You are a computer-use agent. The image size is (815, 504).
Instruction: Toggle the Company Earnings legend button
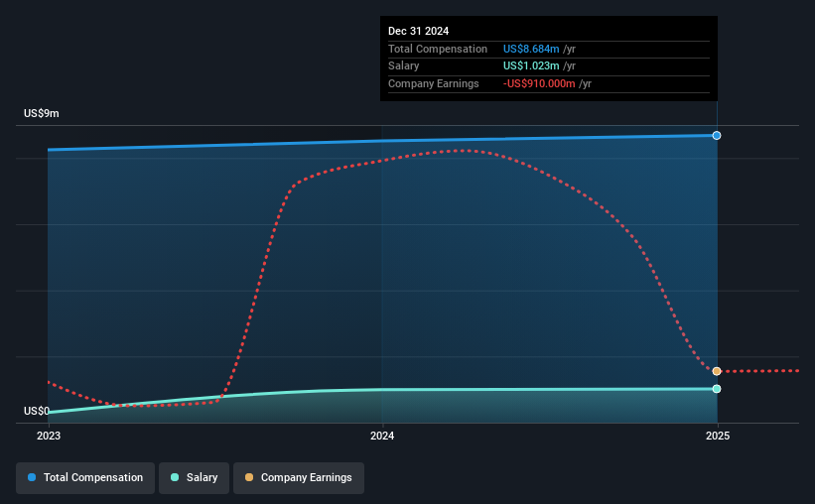299,478
